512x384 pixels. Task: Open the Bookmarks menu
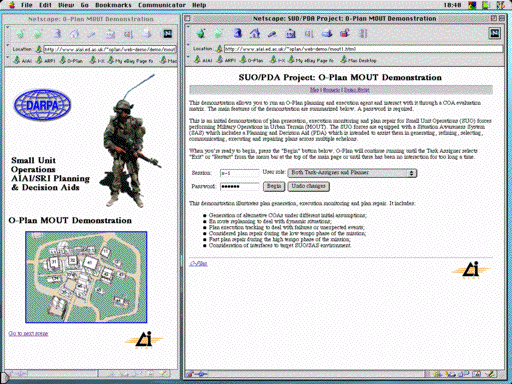(x=113, y=5)
